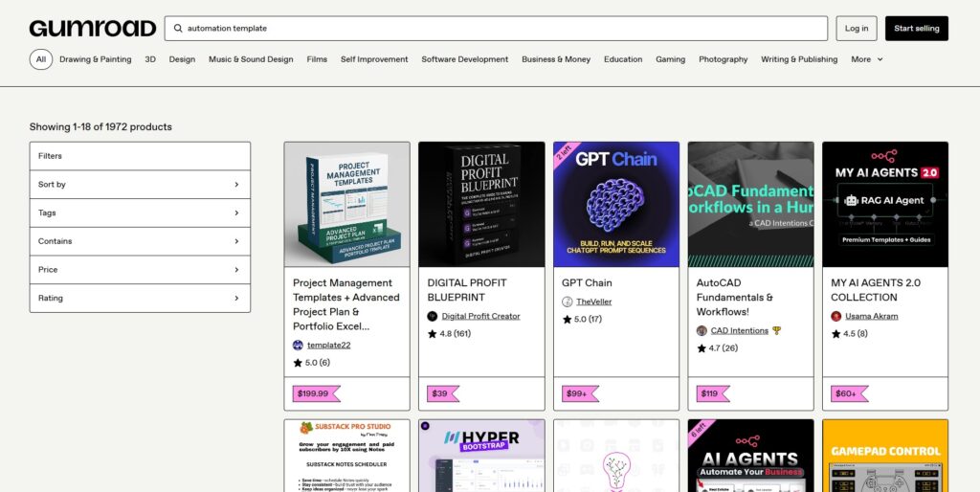Click the Start selling button
The image size is (980, 492).
click(916, 29)
